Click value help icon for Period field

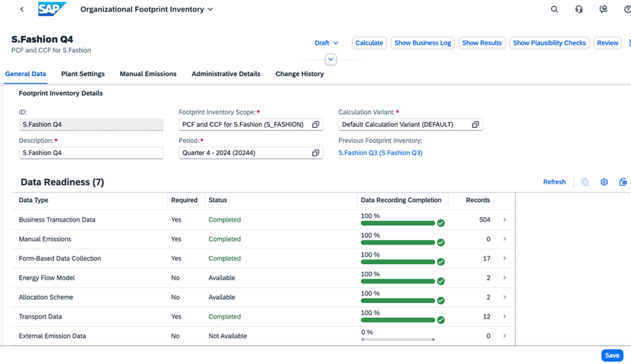click(315, 153)
